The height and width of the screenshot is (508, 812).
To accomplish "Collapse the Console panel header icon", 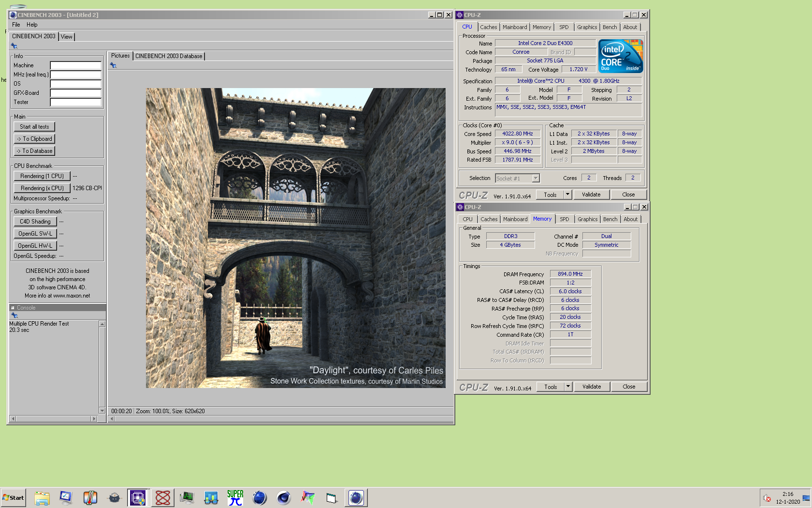I will [x=13, y=308].
